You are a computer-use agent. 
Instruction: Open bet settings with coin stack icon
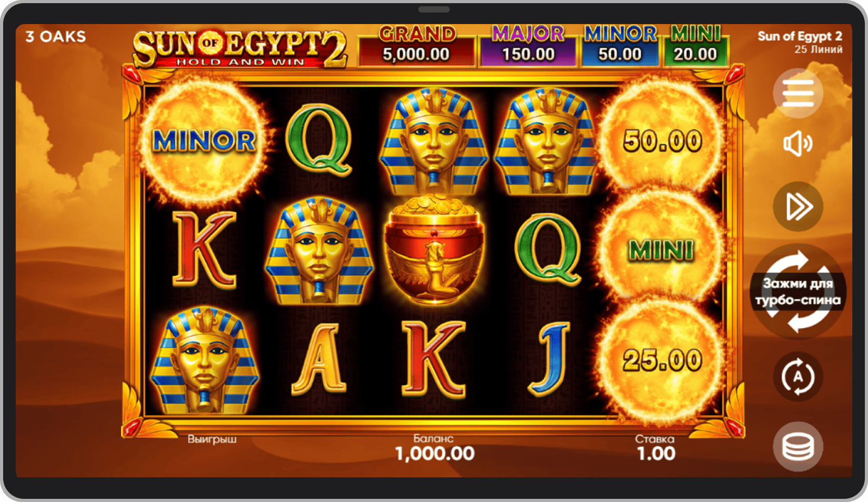[x=798, y=446]
